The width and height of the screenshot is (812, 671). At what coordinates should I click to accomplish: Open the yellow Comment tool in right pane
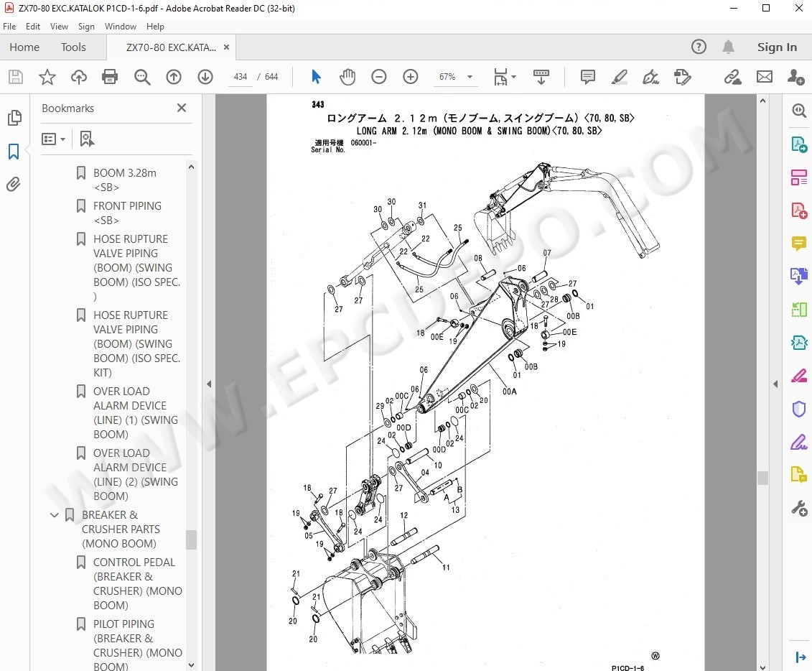(x=799, y=243)
